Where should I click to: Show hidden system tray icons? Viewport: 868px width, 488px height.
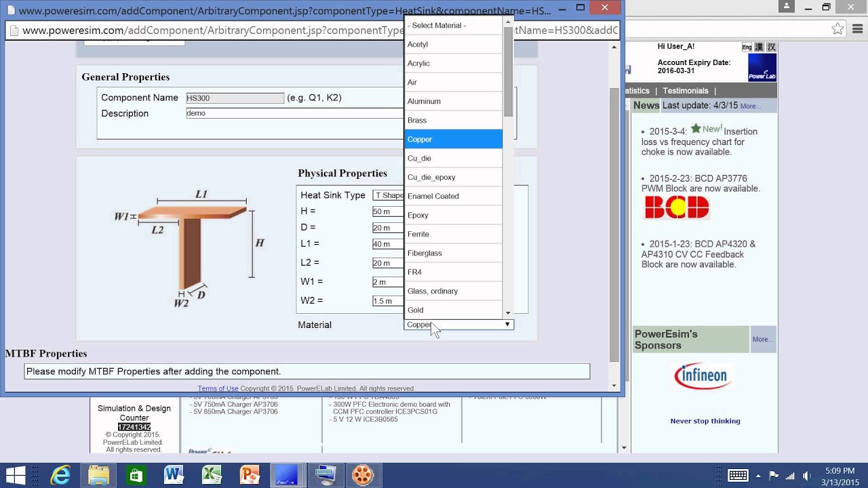[758, 475]
